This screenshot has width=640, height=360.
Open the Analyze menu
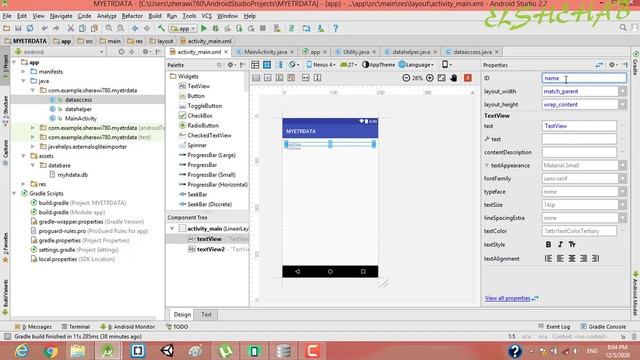(107, 16)
